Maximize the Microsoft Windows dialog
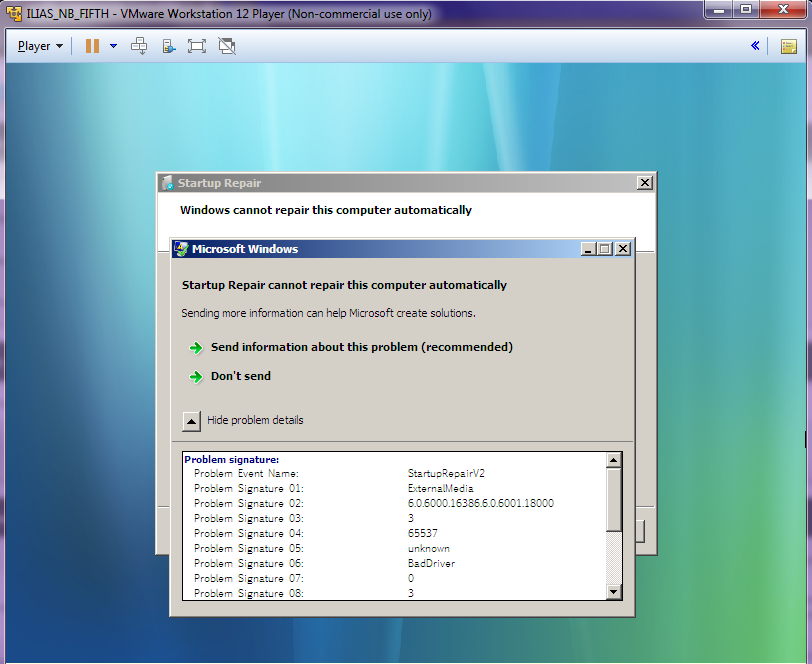Viewport: 812px width, 664px height. [604, 249]
